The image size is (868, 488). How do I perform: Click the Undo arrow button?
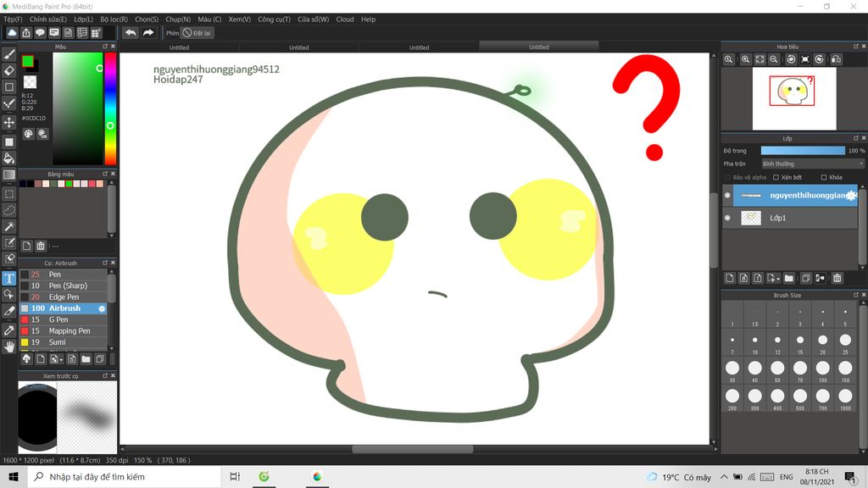click(131, 33)
